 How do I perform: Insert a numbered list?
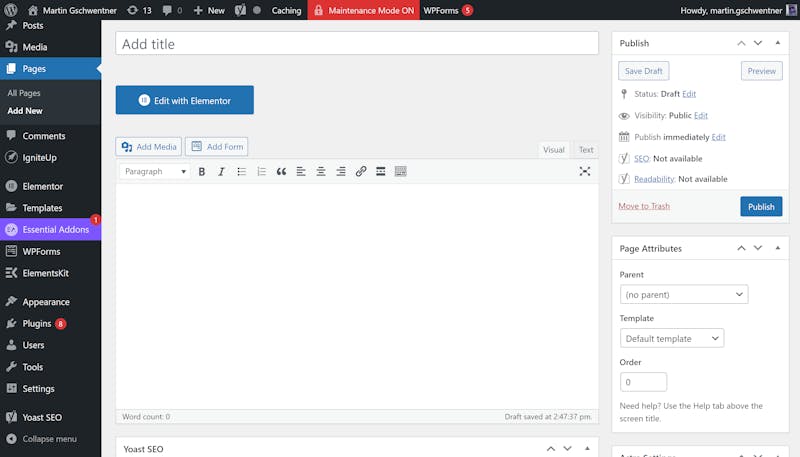261,171
